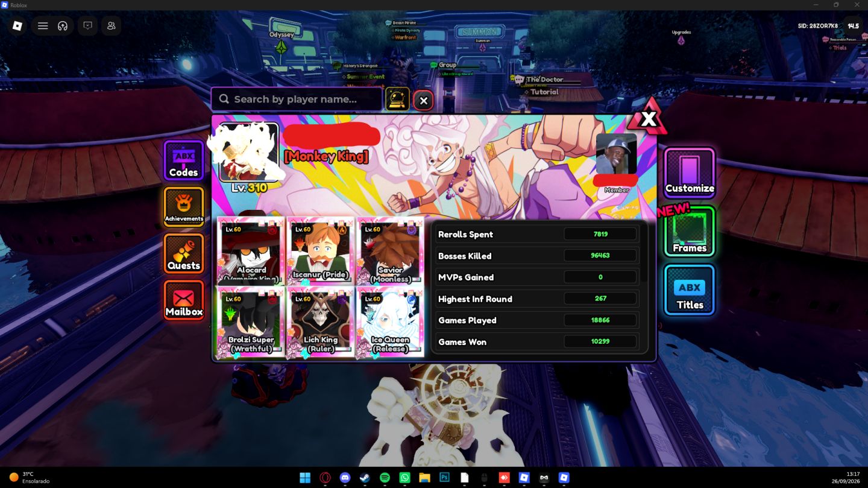Open the Quests button
Image resolution: width=868 pixels, height=488 pixels.
pos(184,253)
